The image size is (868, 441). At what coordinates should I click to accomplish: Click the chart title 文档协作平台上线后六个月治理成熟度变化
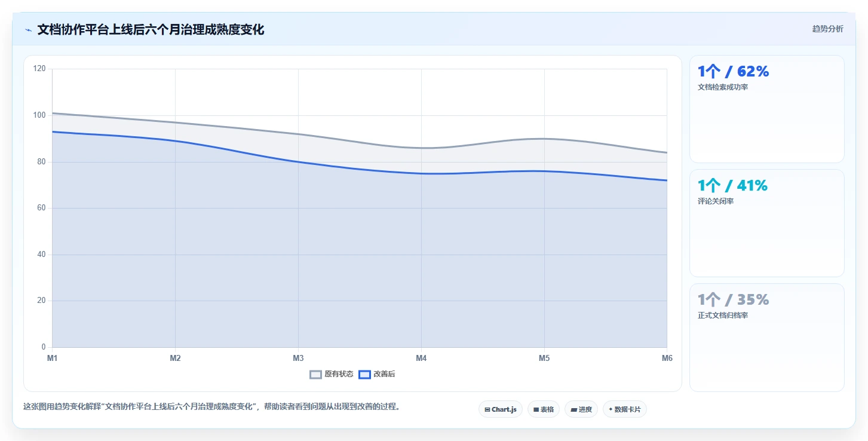tap(151, 29)
